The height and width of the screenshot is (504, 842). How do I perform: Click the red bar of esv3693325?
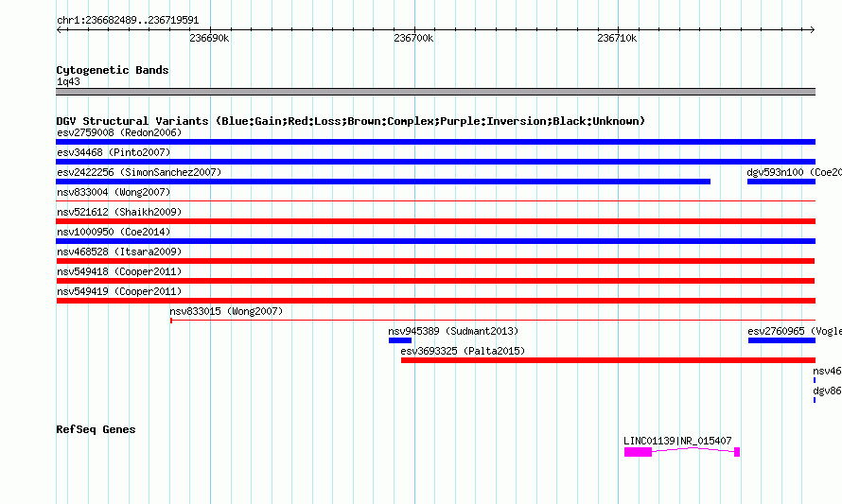pyautogui.click(x=608, y=360)
